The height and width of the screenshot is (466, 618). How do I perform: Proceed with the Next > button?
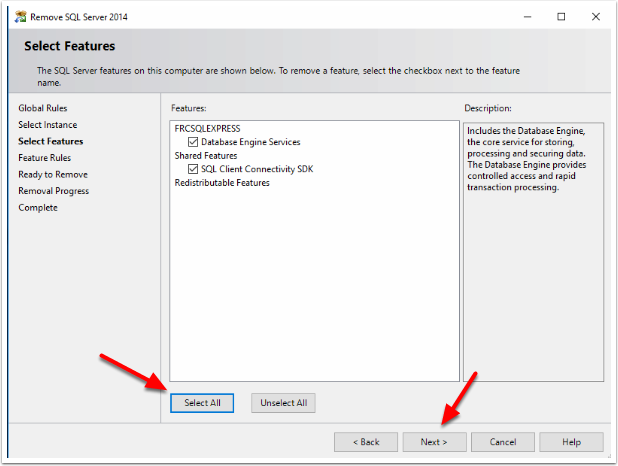tap(434, 442)
